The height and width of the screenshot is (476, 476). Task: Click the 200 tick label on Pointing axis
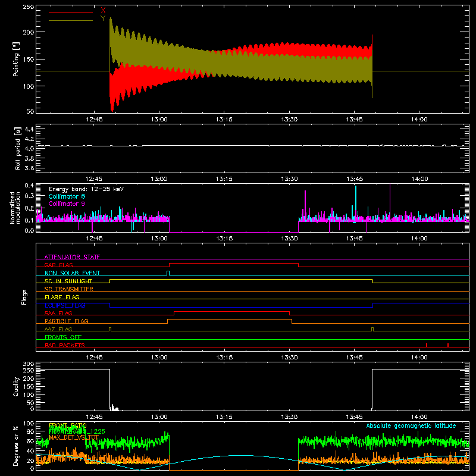29,32
